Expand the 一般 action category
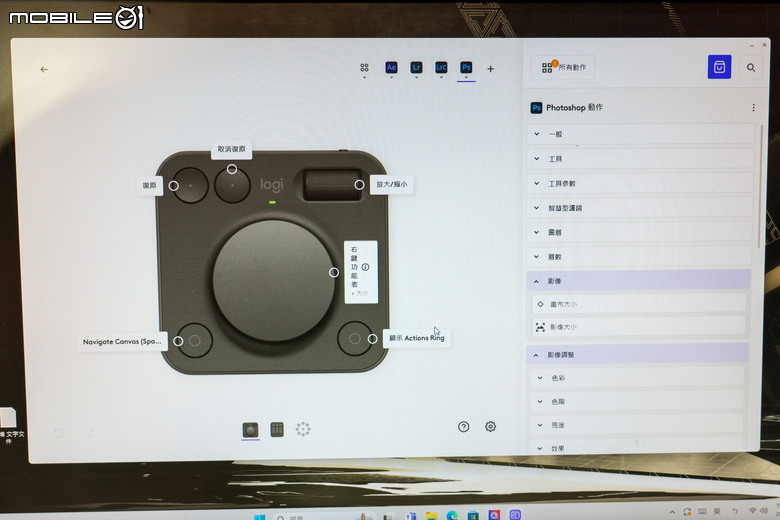The width and height of the screenshot is (780, 520). coord(640,134)
